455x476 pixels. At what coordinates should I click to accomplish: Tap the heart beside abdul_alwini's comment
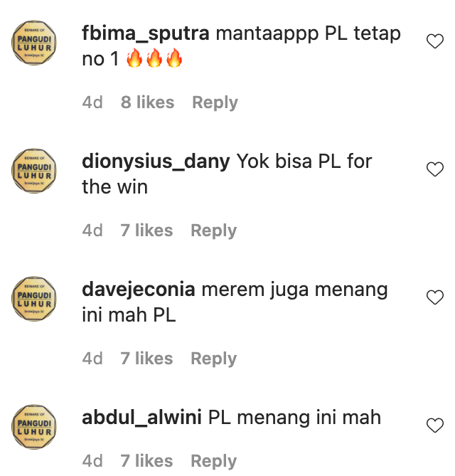pyautogui.click(x=435, y=425)
